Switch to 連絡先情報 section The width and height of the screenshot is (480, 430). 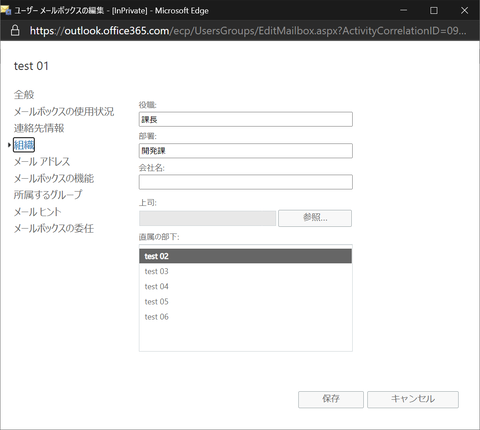pos(39,128)
